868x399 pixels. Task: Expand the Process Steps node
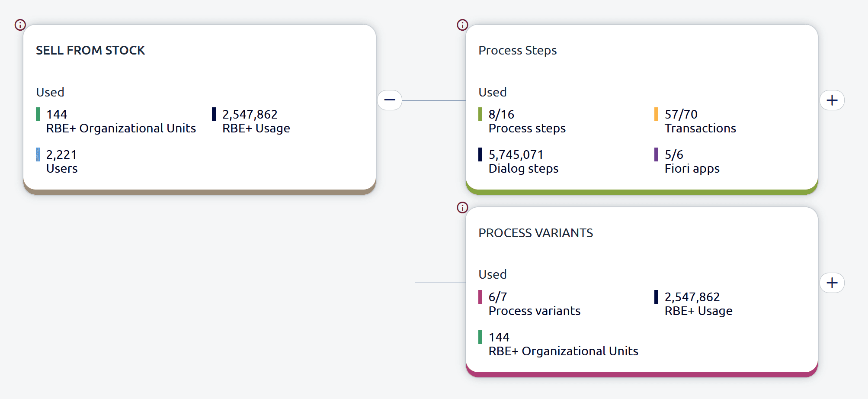click(832, 100)
